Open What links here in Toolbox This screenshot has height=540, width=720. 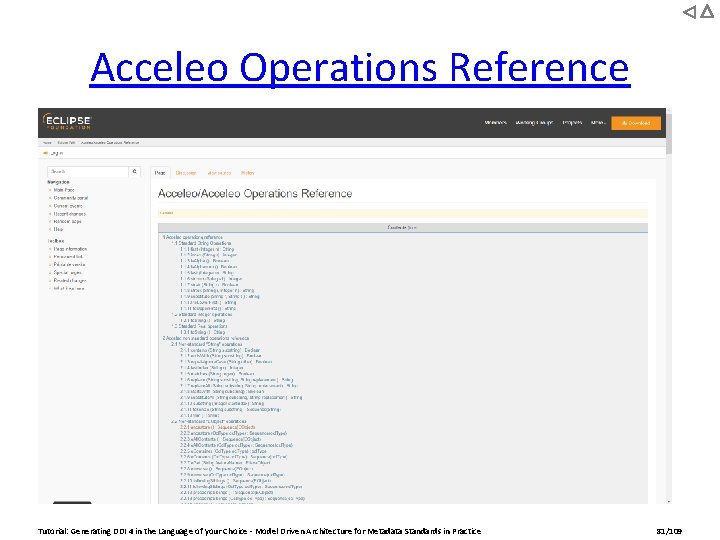pos(69,289)
